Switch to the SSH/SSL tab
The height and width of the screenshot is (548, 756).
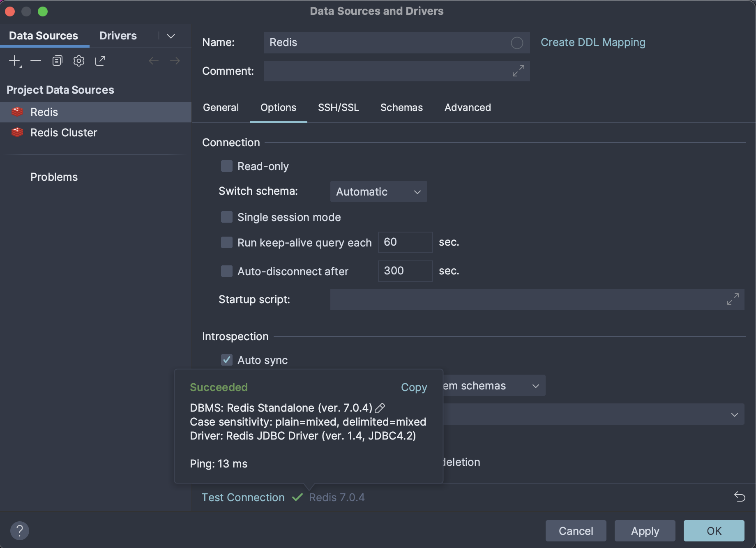pos(338,107)
